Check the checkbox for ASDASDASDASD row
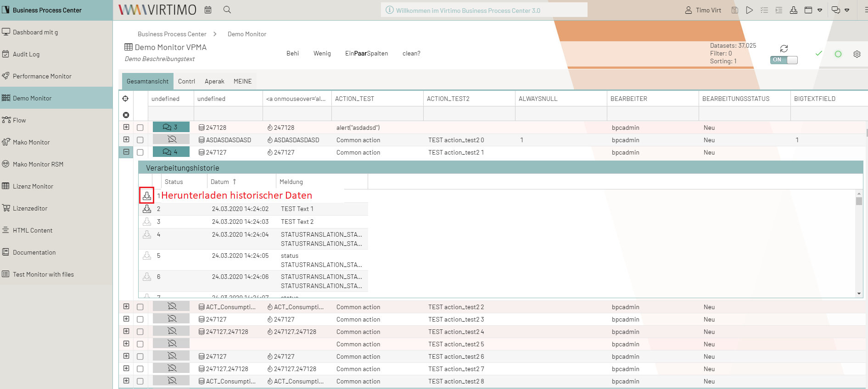Image resolution: width=868 pixels, height=389 pixels. click(140, 140)
